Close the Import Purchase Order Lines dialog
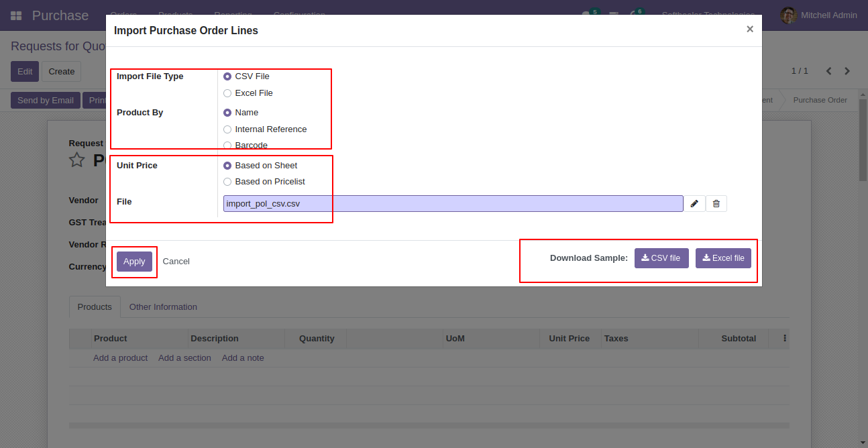The width and height of the screenshot is (868, 448). [750, 29]
